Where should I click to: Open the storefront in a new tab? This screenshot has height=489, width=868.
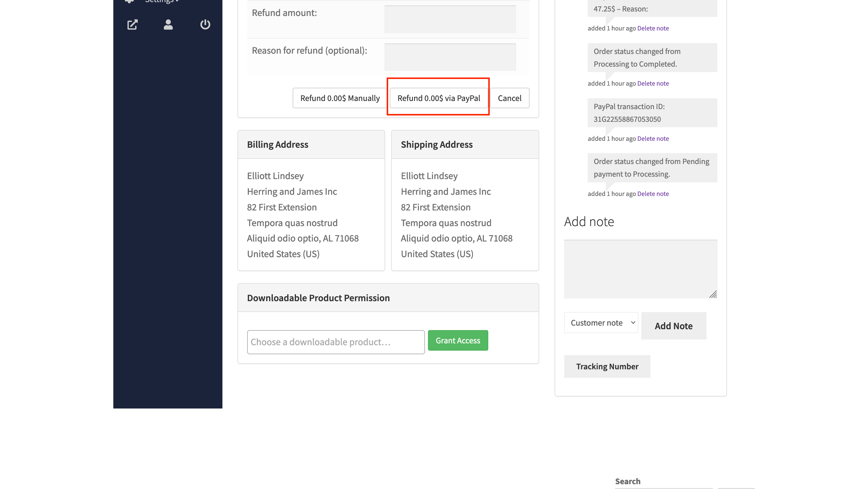coord(132,24)
